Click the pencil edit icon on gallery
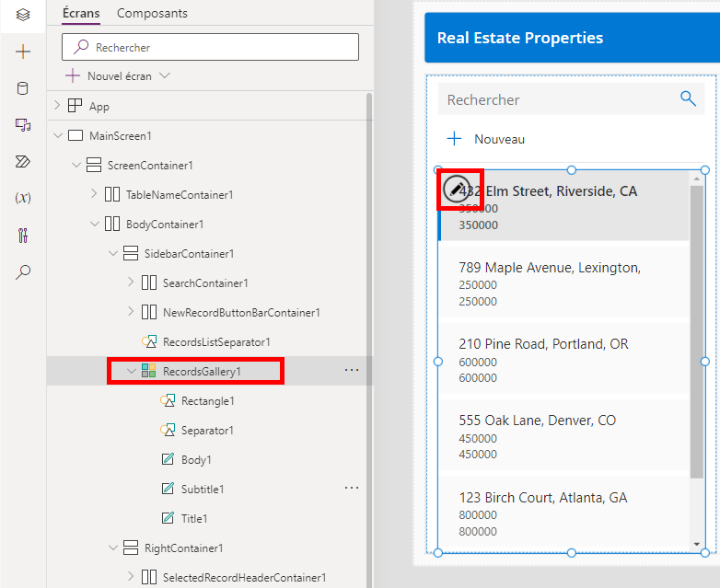The height and width of the screenshot is (588, 720). [457, 189]
